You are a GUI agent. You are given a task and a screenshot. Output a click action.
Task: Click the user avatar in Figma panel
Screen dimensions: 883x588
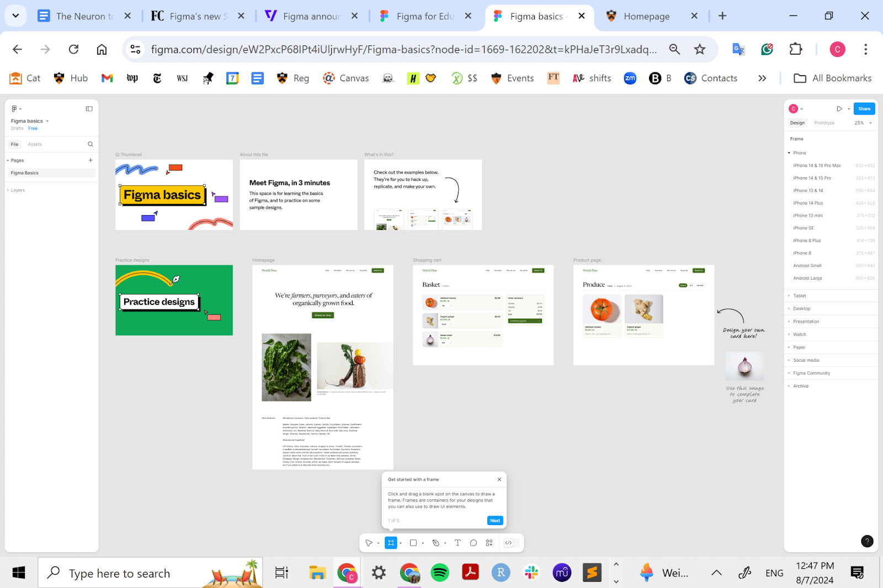(x=794, y=109)
